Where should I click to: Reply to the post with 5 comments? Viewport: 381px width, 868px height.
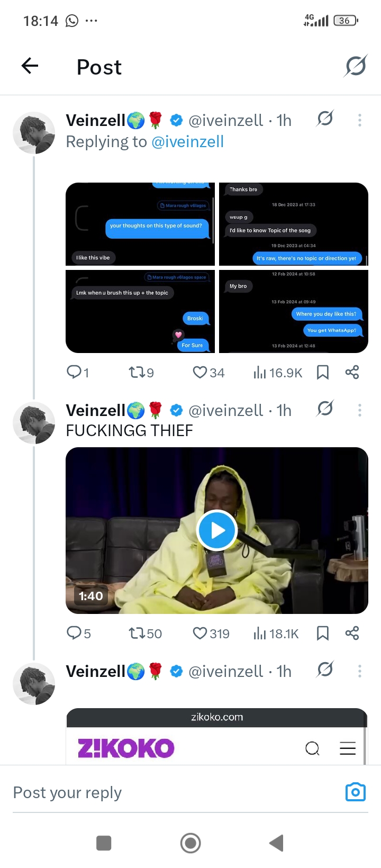click(74, 634)
